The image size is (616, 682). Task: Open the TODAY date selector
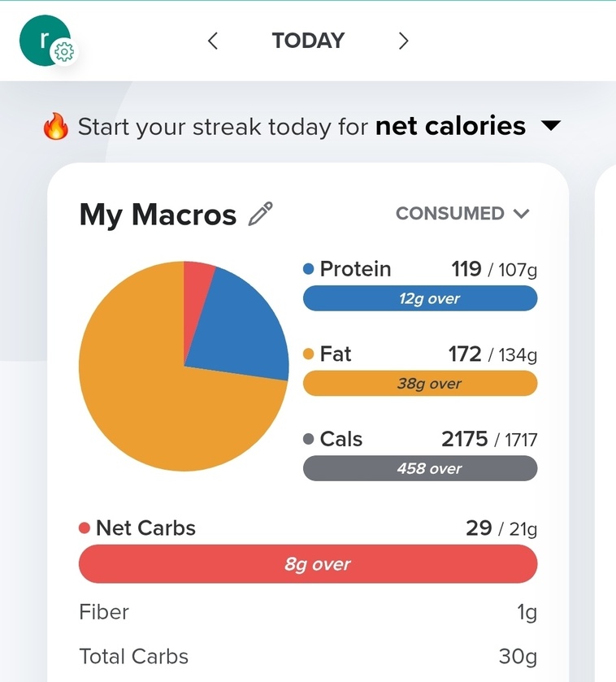tap(308, 41)
